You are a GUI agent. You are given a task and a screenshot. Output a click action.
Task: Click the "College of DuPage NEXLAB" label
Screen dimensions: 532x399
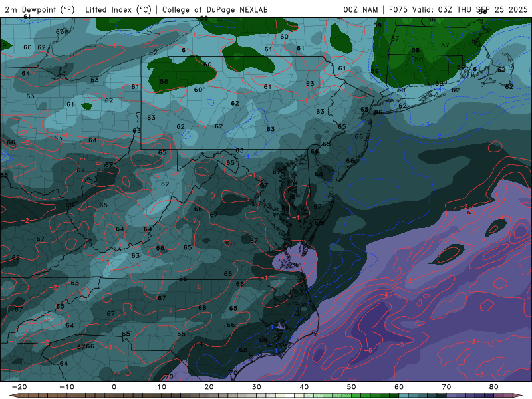[215, 10]
